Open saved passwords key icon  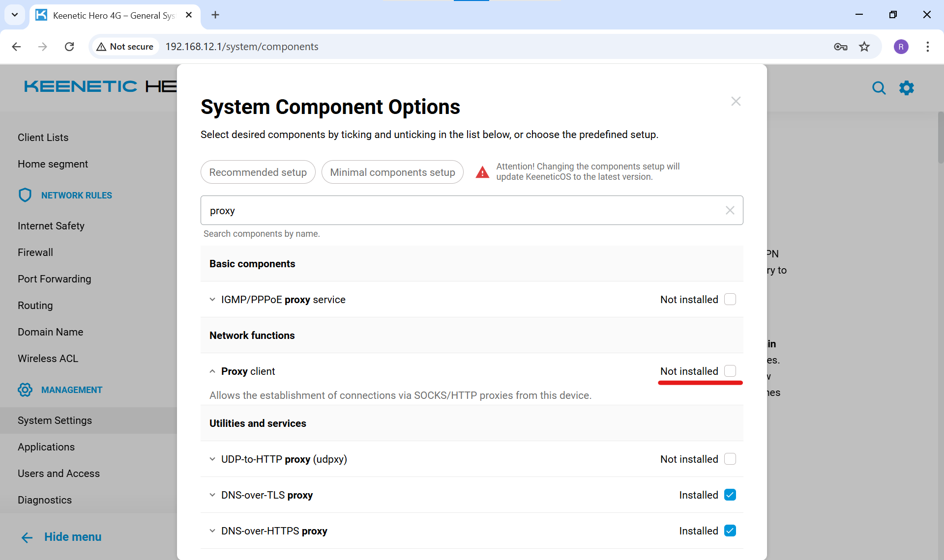tap(840, 47)
